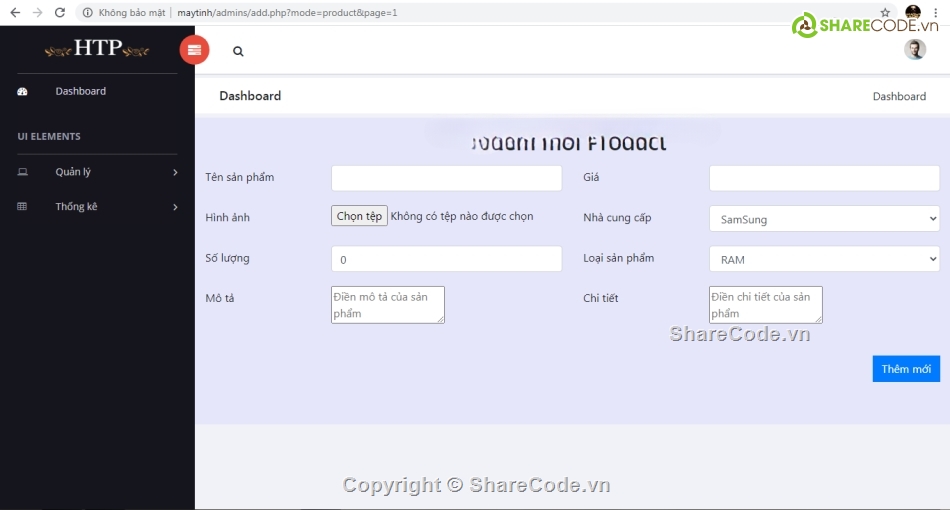950x510 pixels.
Task: Click the Loại sản phẩm label
Action: point(619,258)
